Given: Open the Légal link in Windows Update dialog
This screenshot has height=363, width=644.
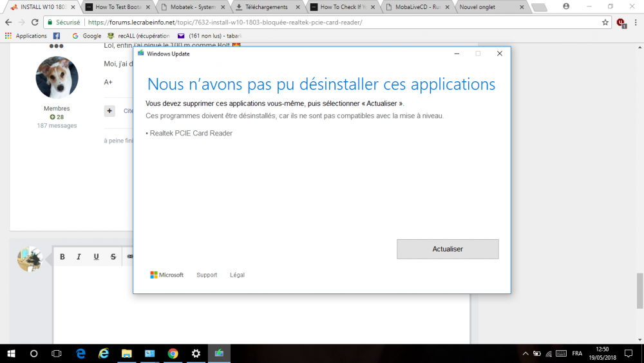Looking at the screenshot, I should pos(237,275).
